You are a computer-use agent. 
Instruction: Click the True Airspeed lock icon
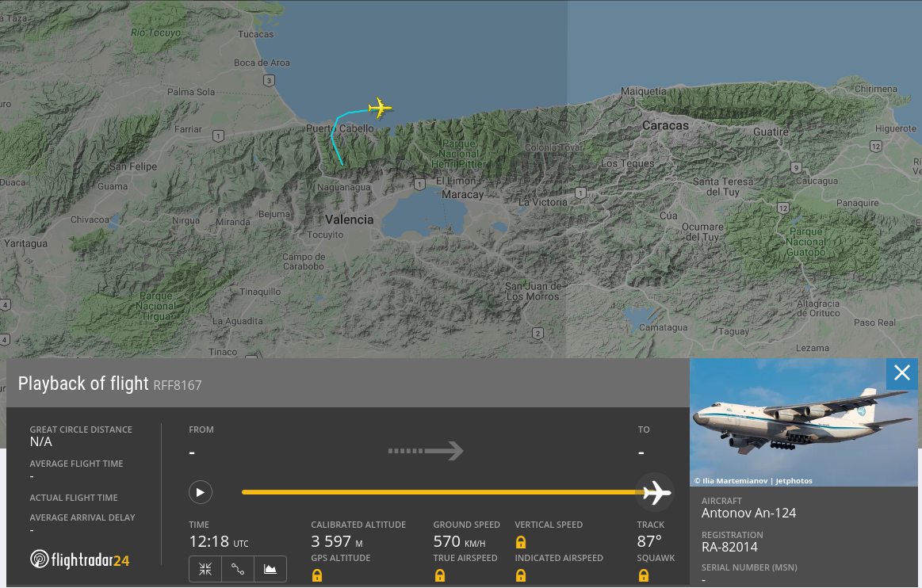pyautogui.click(x=440, y=575)
